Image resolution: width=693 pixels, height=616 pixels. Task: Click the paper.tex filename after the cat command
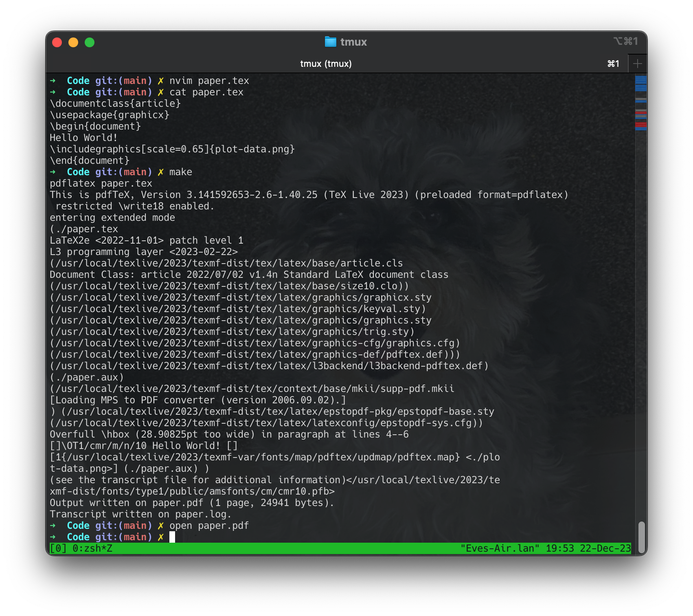219,92
